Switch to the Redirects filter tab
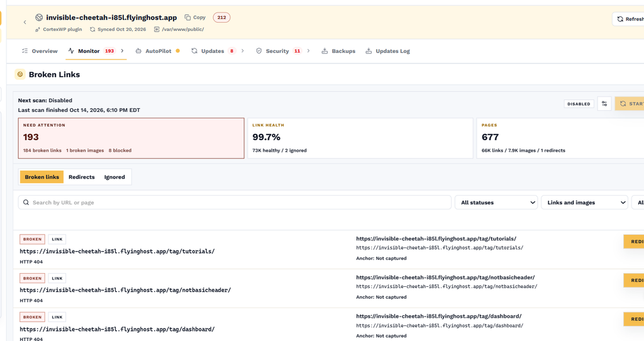644x341 pixels. (x=81, y=177)
